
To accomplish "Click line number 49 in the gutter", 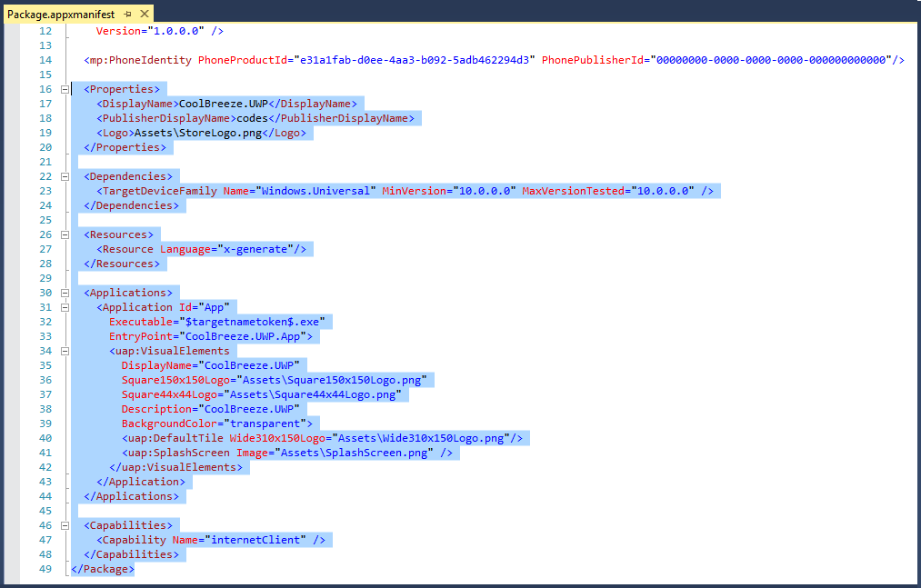I will coord(45,569).
